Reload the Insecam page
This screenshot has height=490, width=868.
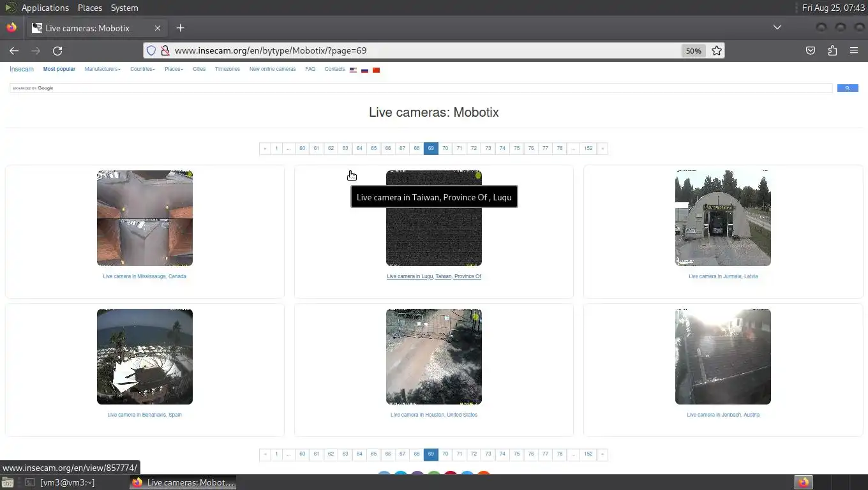pyautogui.click(x=57, y=50)
